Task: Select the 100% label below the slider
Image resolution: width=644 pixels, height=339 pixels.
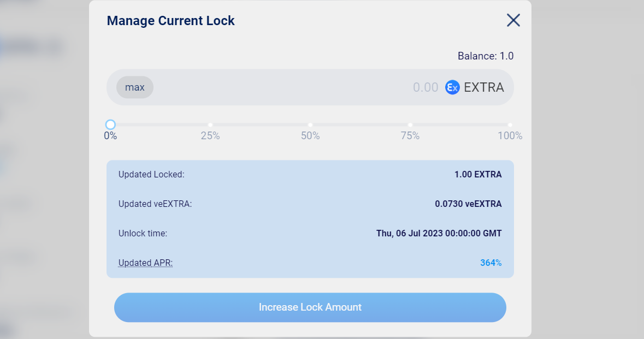Action: (510, 136)
